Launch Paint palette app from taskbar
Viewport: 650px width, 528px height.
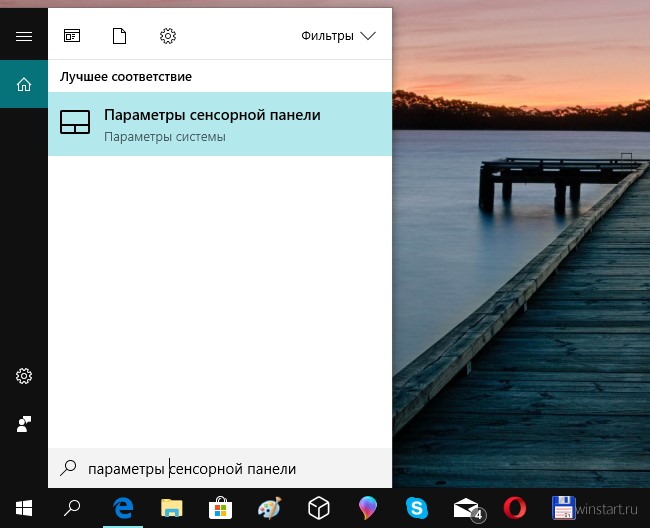(x=269, y=508)
